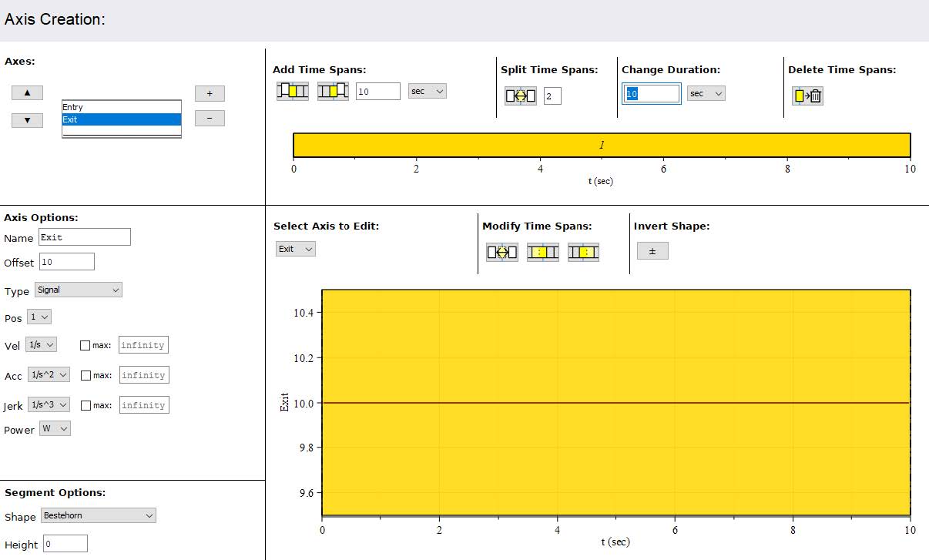Select yellow time span 1 in timeline
Image resolution: width=929 pixels, height=560 pixels.
601,145
